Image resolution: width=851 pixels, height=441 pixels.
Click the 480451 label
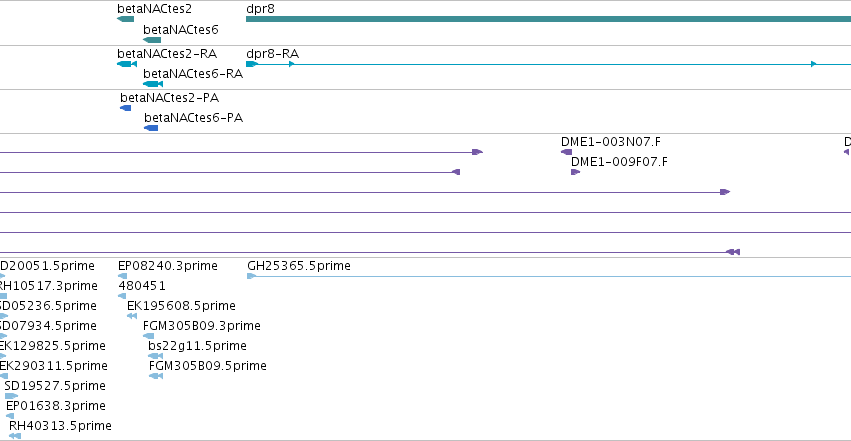[142, 285]
